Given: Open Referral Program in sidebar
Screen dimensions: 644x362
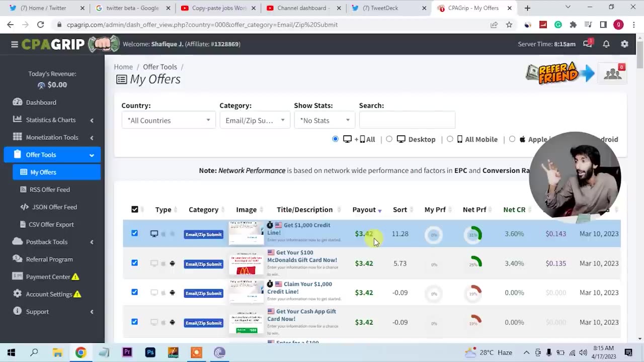Looking at the screenshot, I should tap(49, 259).
